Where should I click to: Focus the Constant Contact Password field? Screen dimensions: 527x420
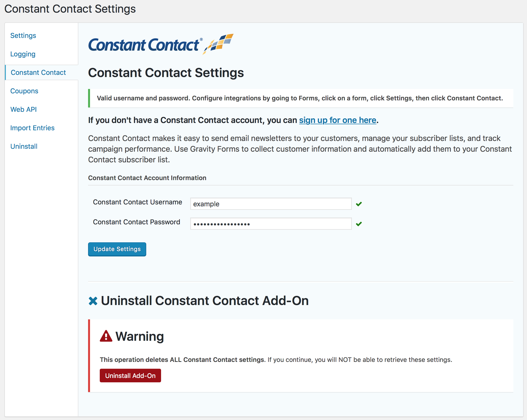[x=271, y=224]
